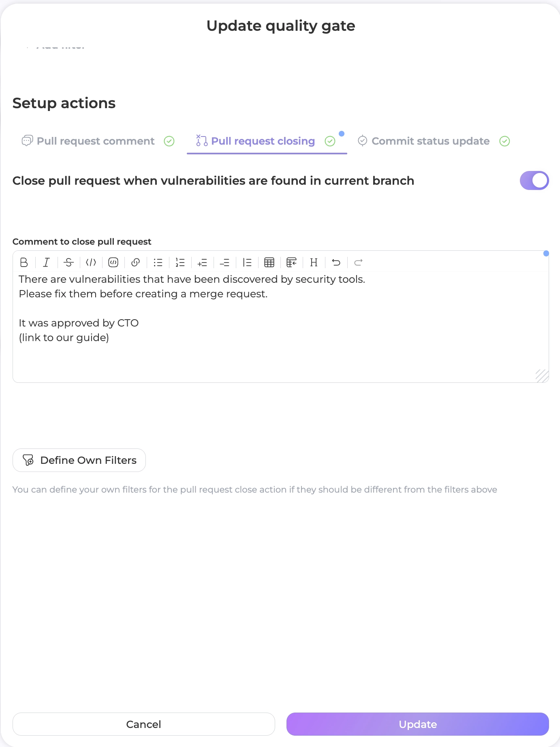560x747 pixels.
Task: Insert a heading in comment
Action: [314, 263]
